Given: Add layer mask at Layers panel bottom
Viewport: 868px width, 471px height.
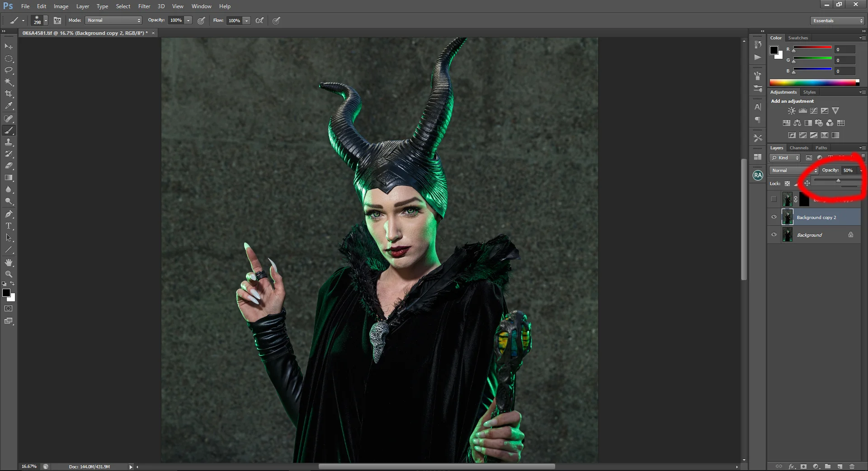Looking at the screenshot, I should click(x=803, y=466).
